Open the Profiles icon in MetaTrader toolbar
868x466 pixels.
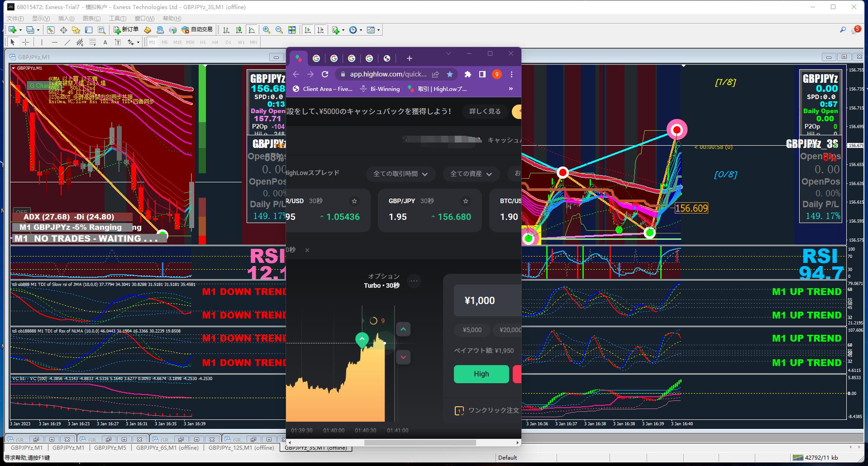(x=30, y=30)
